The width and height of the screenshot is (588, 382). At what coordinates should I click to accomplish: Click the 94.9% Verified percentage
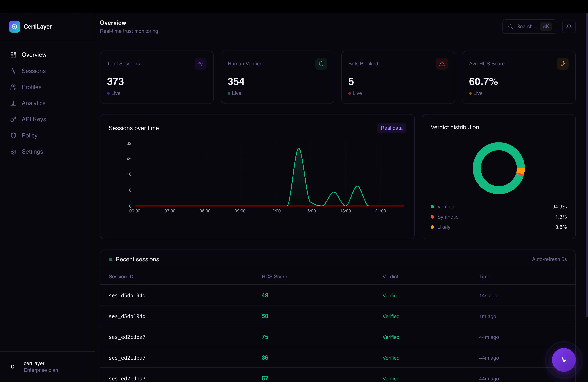point(559,207)
